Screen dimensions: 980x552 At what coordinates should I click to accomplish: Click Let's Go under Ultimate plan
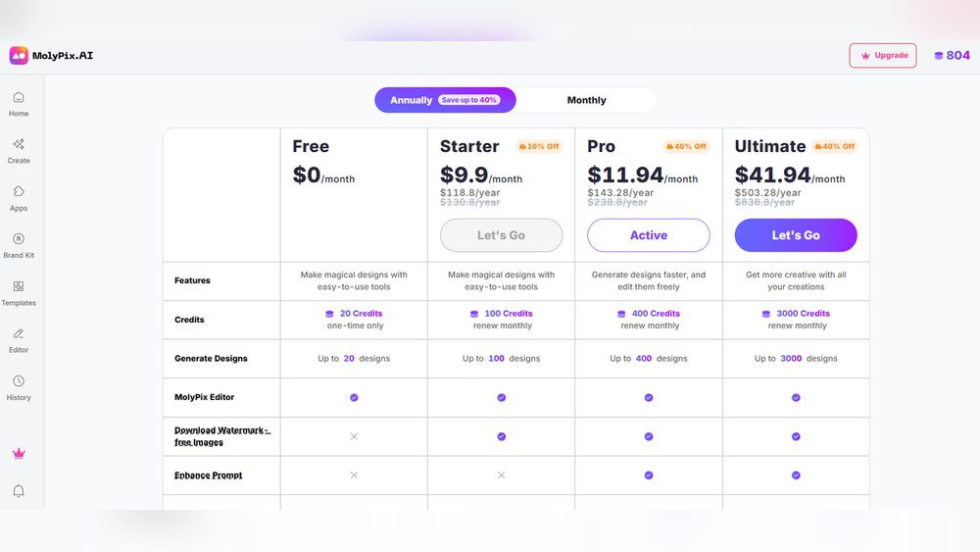coord(795,235)
